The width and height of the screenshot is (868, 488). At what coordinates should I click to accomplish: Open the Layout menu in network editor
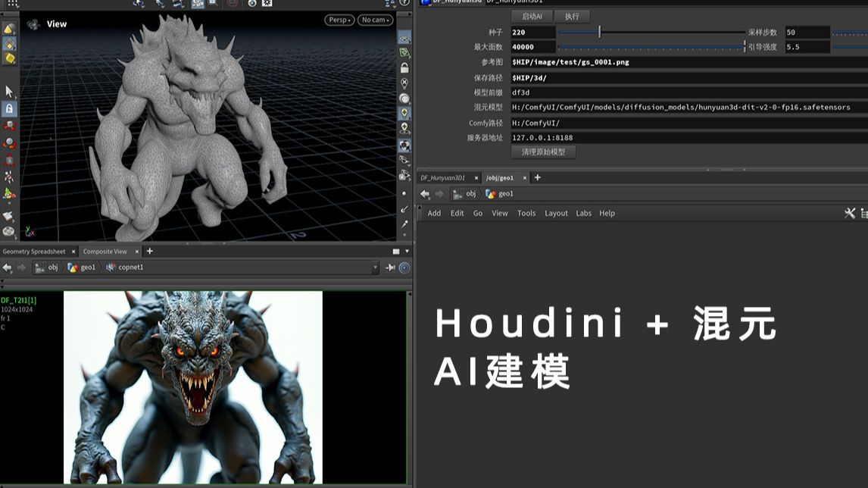tap(557, 213)
